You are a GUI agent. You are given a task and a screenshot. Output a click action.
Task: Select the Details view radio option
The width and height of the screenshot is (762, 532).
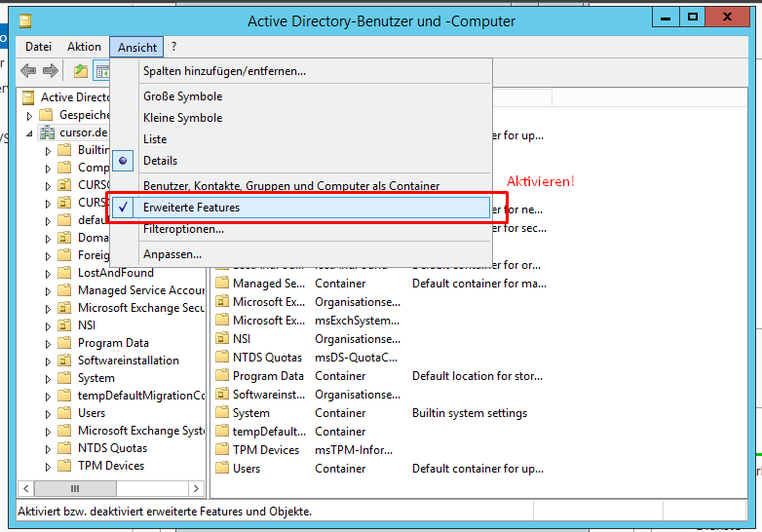[x=160, y=161]
